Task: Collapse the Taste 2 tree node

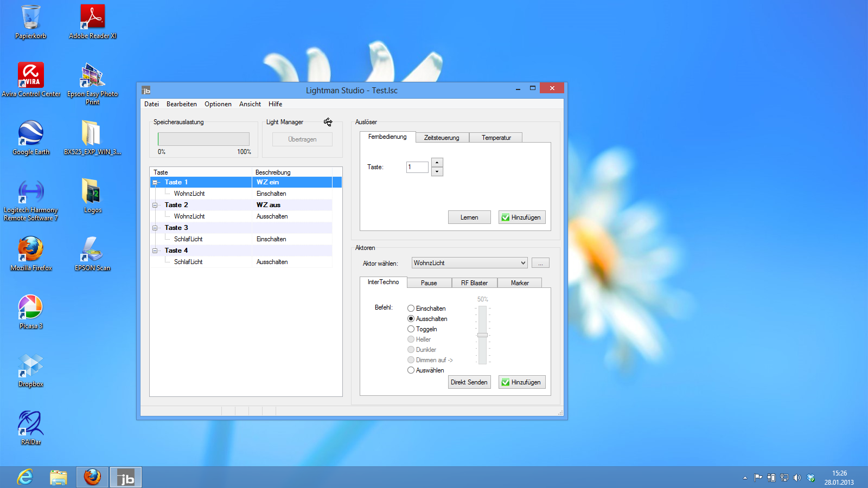Action: (x=155, y=205)
